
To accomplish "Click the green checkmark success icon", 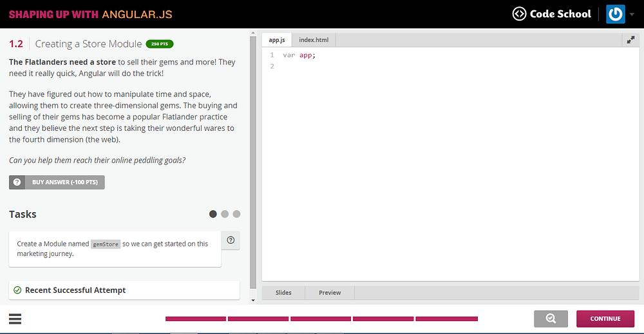I will click(x=17, y=290).
